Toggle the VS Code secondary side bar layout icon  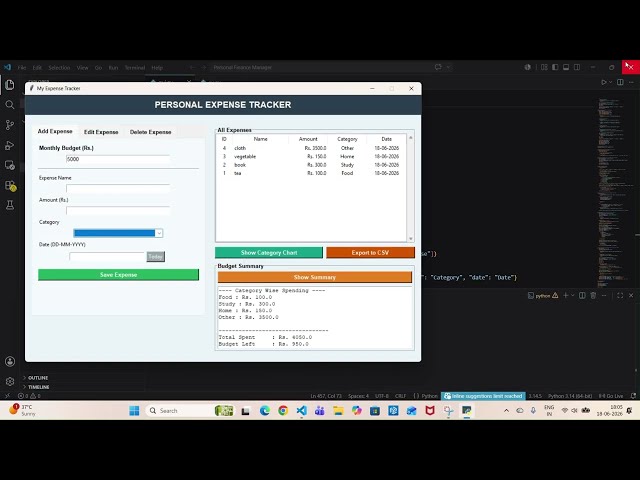pos(577,67)
